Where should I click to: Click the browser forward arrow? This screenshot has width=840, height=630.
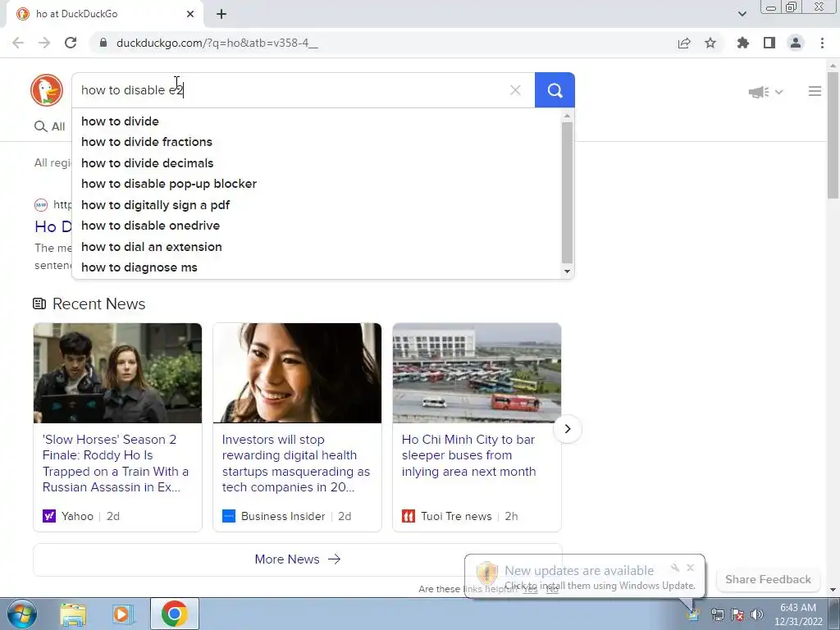[x=44, y=43]
